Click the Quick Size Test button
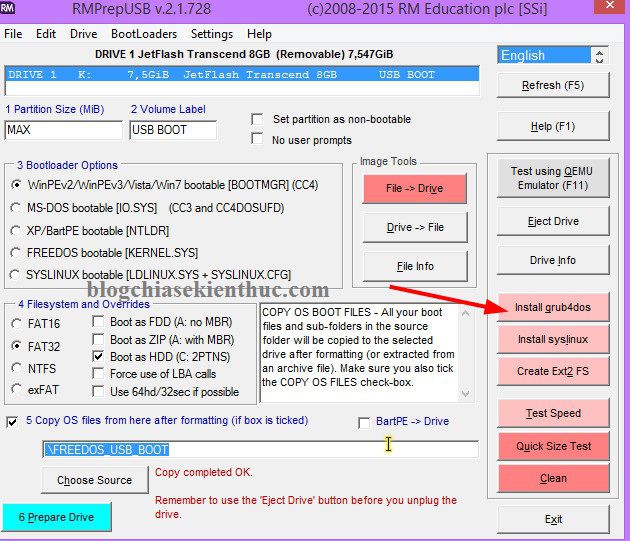 click(x=553, y=446)
